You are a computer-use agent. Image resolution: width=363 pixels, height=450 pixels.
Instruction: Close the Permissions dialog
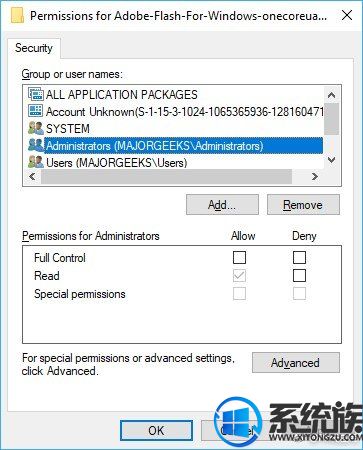pos(347,15)
